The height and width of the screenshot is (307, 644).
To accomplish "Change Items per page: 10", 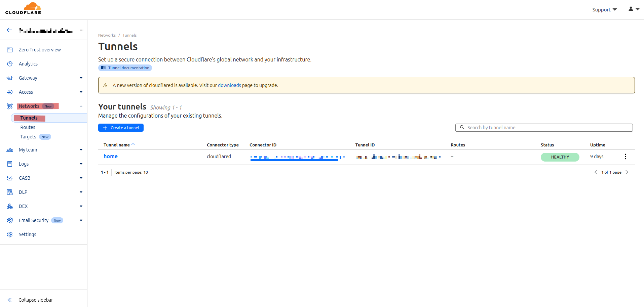I will tap(131, 172).
